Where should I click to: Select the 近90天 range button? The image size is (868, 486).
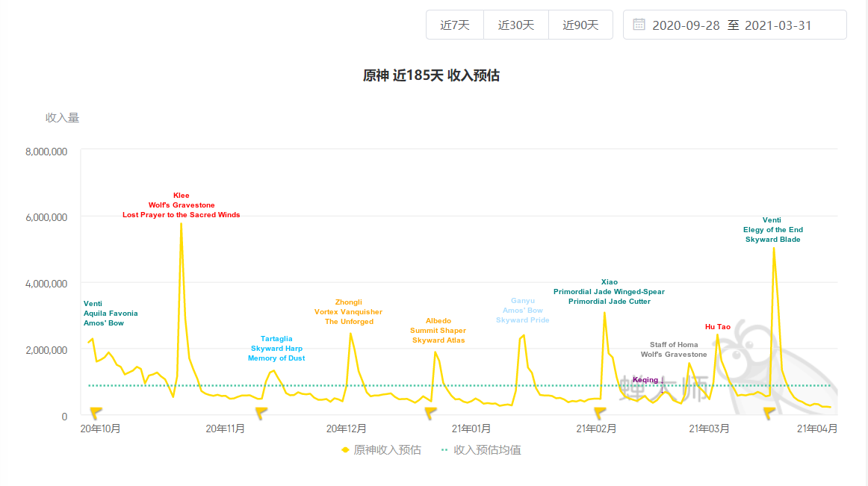point(580,25)
